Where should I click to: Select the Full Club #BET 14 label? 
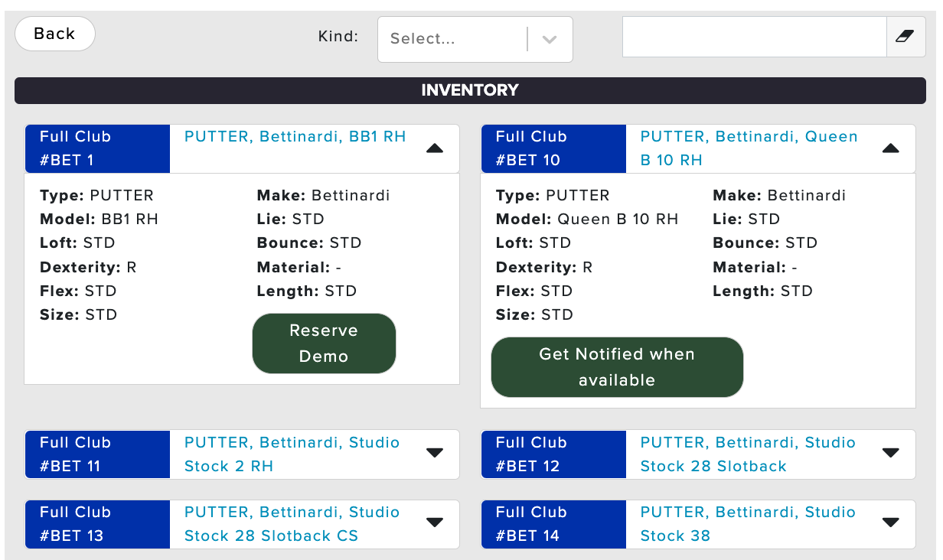point(553,524)
